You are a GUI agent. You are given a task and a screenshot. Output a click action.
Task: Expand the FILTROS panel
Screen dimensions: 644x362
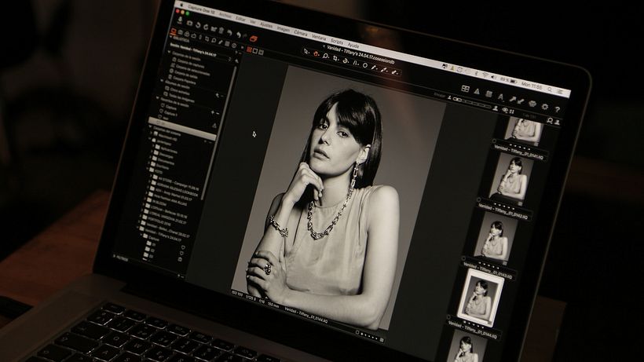tap(120, 258)
